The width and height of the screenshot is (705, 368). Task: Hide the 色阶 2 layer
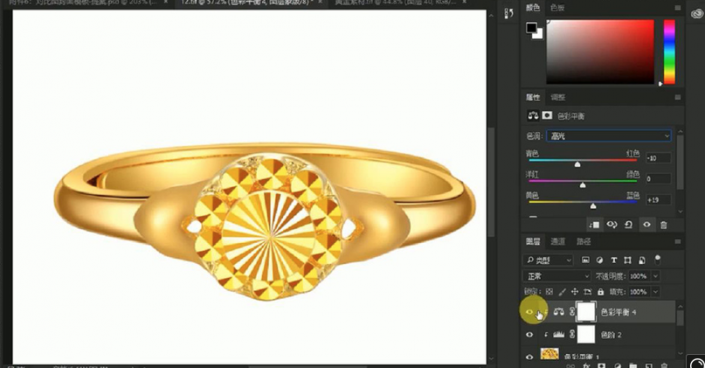[x=529, y=334]
